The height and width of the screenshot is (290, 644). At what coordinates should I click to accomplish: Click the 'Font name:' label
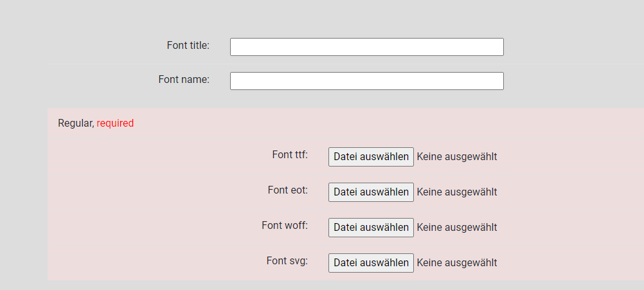[184, 79]
